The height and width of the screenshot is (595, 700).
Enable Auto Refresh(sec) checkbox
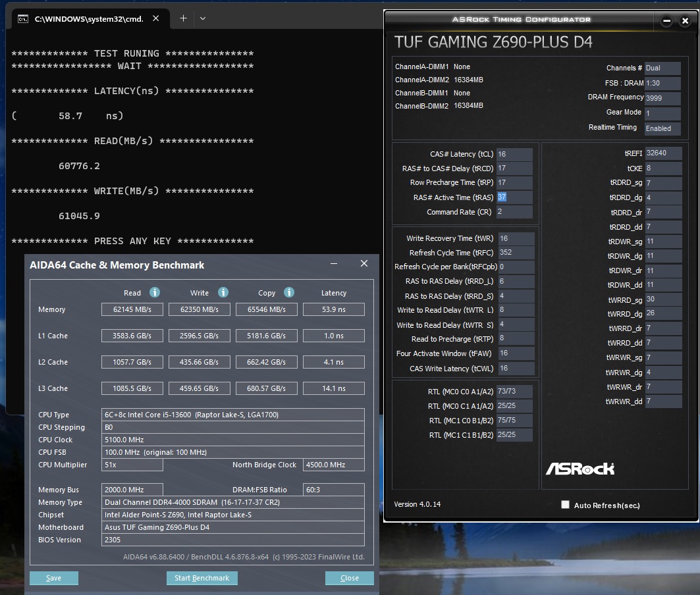point(565,504)
